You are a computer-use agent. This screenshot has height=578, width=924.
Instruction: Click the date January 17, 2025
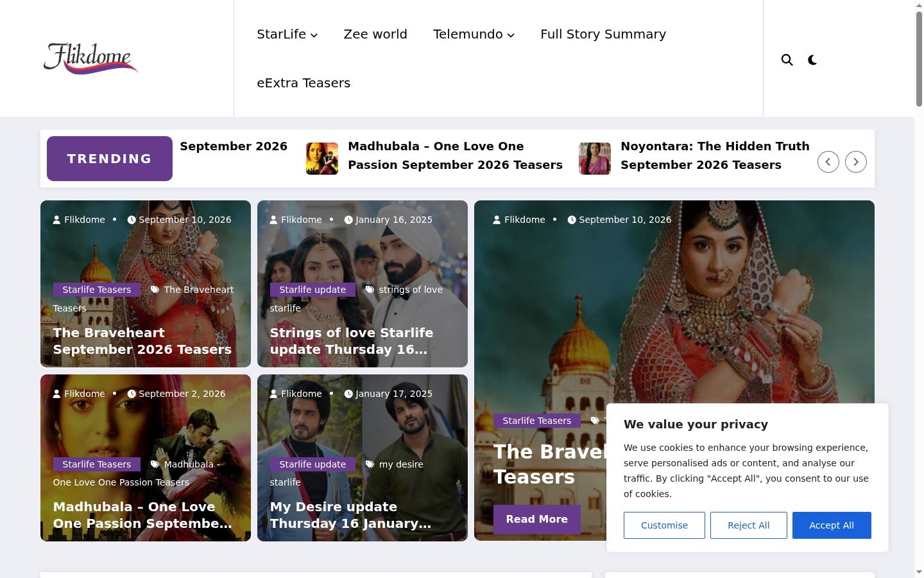click(394, 394)
